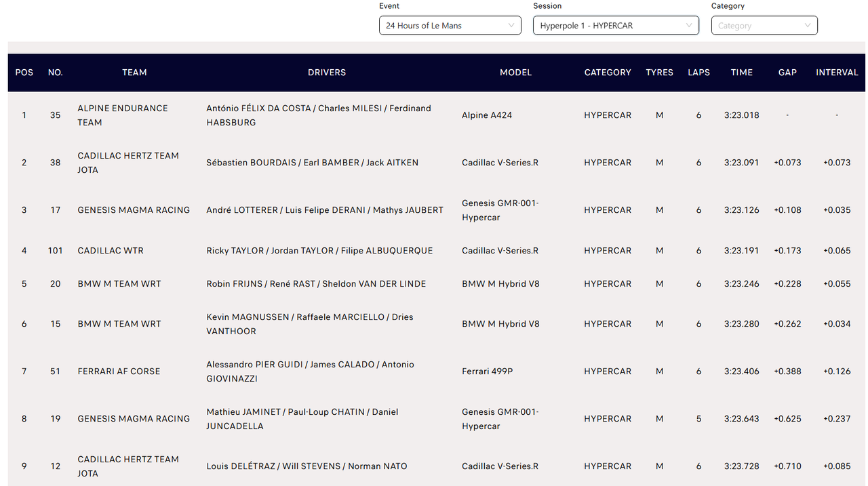The width and height of the screenshot is (868, 486).
Task: Select ALPINE ENDURANCE TEAM cell
Action: coord(123,115)
